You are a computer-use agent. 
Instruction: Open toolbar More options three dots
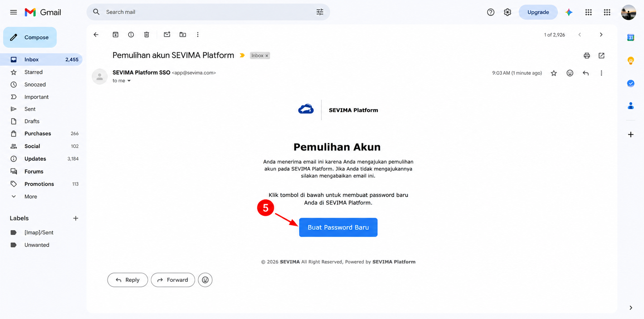point(198,35)
